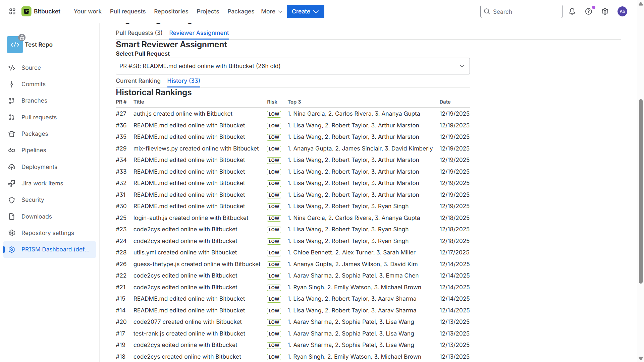Open Branches in the sidebar
Screen dimensions: 644x362
pyautogui.click(x=34, y=101)
